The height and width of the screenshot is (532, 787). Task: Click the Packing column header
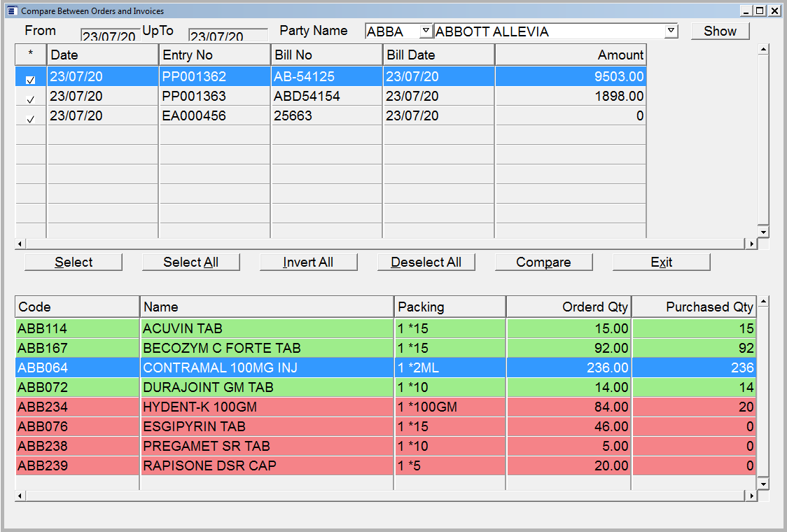(450, 307)
